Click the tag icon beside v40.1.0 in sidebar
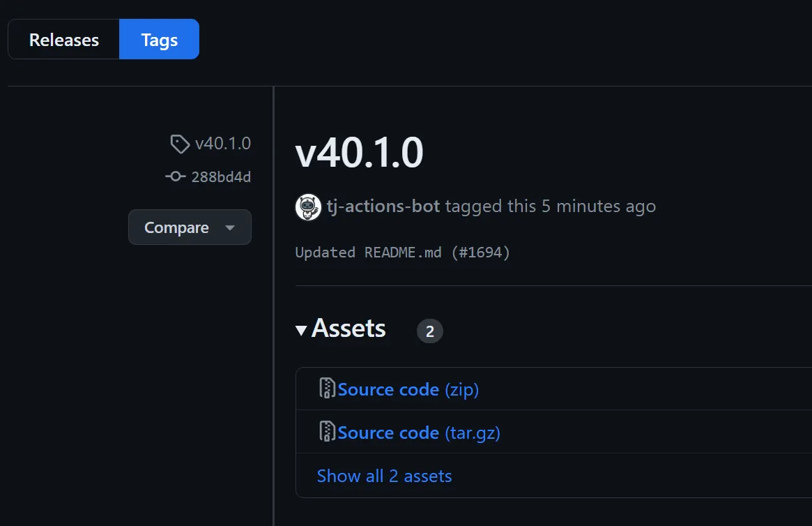 click(180, 144)
